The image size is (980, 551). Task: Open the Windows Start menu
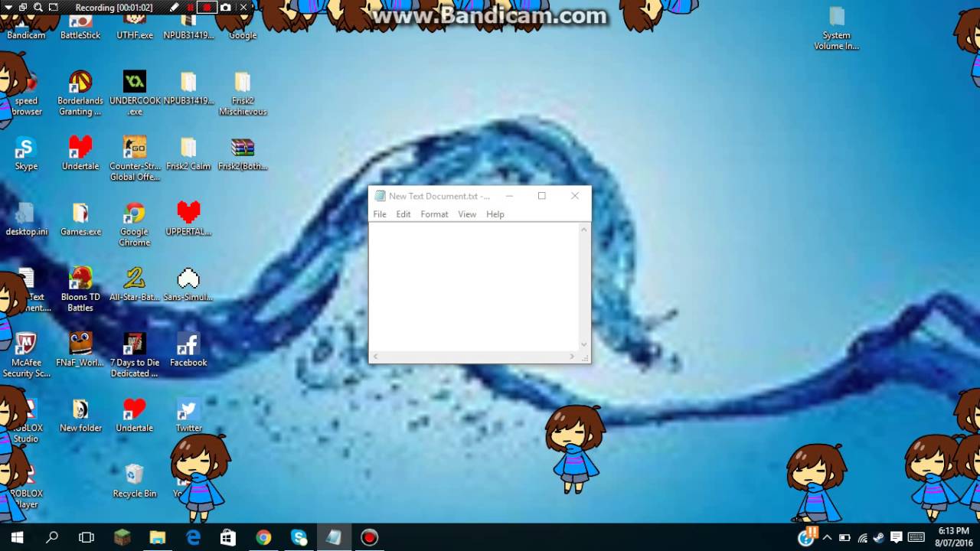(17, 537)
